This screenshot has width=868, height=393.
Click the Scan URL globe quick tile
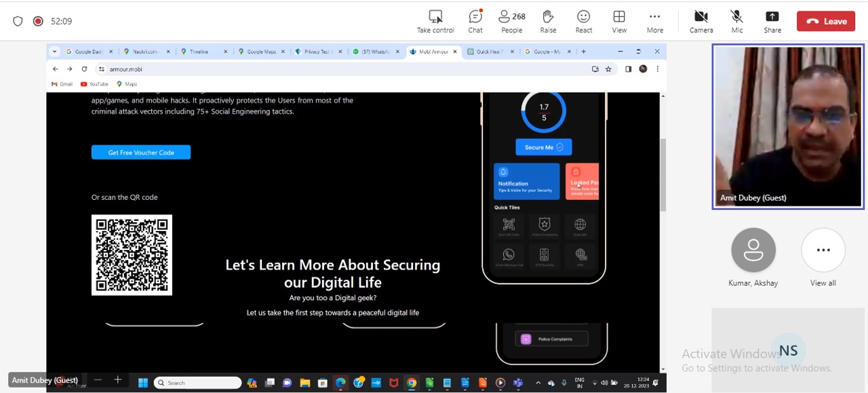(x=580, y=226)
